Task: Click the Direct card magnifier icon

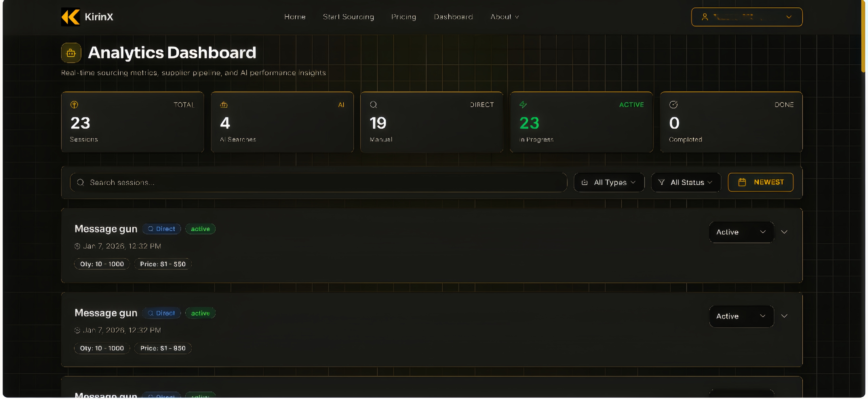Action: 373,105
